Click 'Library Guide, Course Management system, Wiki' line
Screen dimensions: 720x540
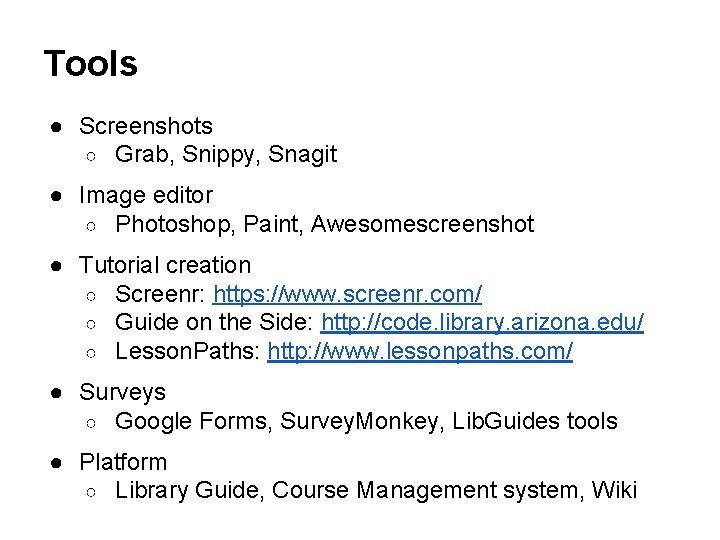pyautogui.click(x=376, y=491)
